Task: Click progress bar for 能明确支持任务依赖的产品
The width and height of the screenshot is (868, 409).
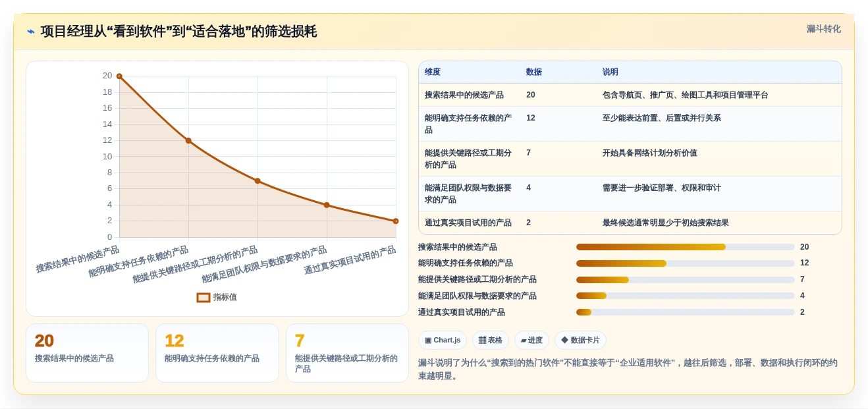Action: coord(686,263)
